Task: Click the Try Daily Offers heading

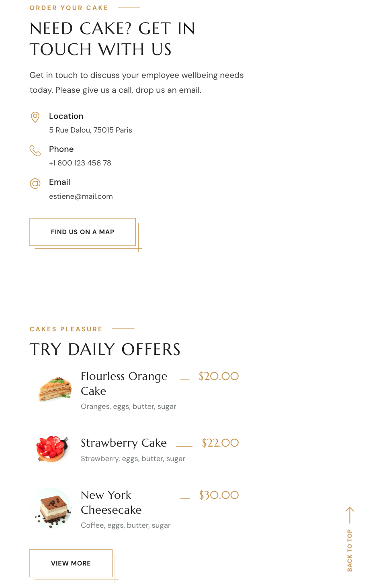Action: point(105,349)
